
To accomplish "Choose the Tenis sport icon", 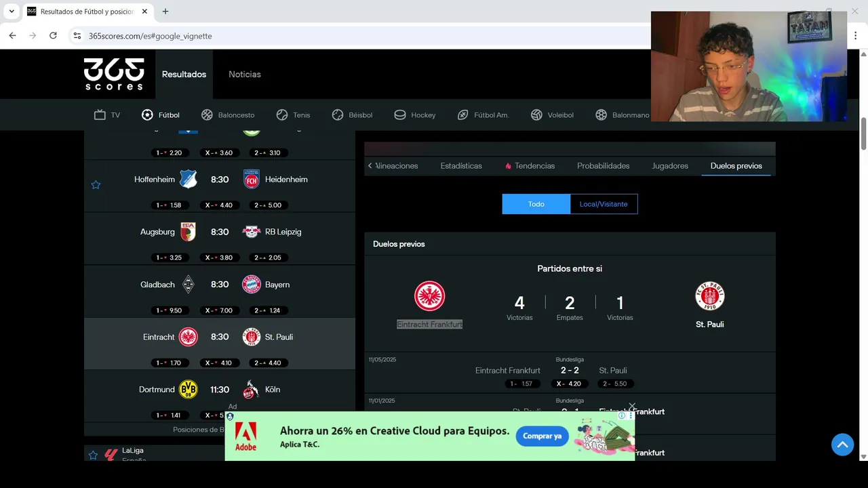I will (282, 115).
